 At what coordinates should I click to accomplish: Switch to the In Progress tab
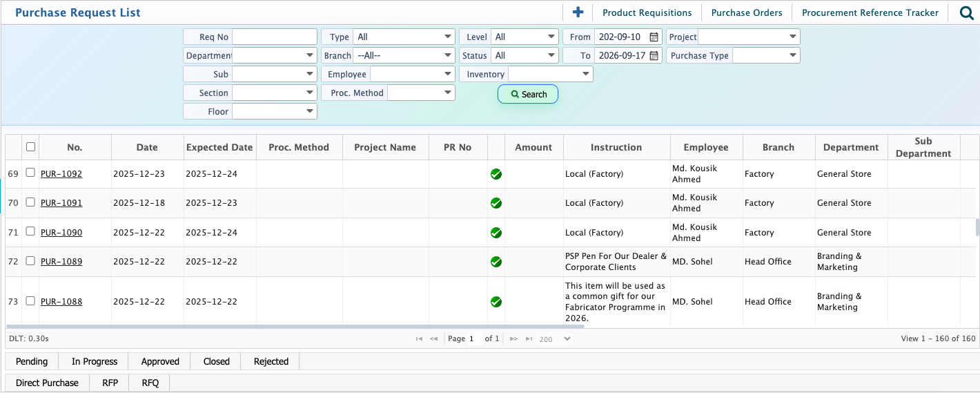[x=95, y=361]
